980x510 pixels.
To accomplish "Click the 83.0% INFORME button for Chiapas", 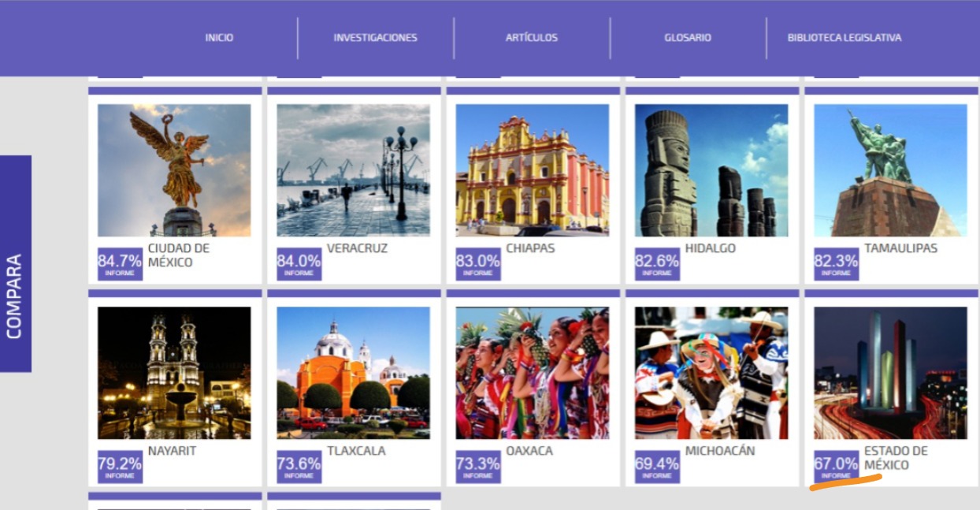I will [x=478, y=264].
